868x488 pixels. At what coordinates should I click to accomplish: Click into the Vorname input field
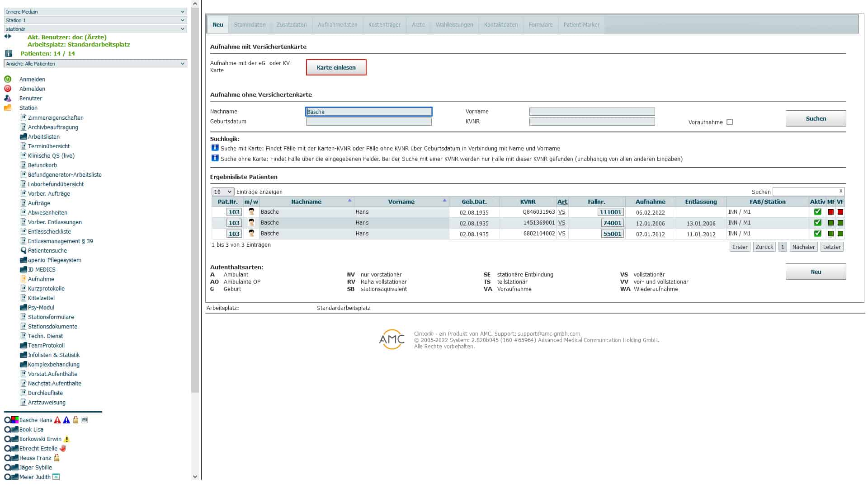tap(592, 112)
